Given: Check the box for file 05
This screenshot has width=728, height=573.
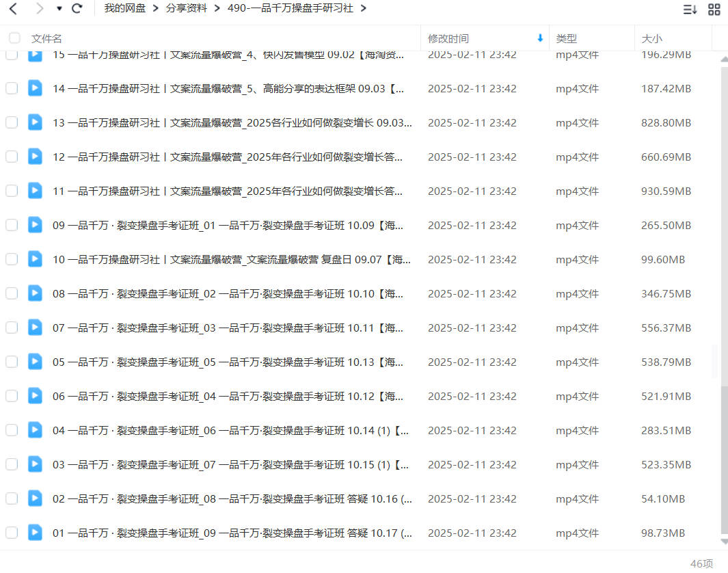Looking at the screenshot, I should pos(12,362).
